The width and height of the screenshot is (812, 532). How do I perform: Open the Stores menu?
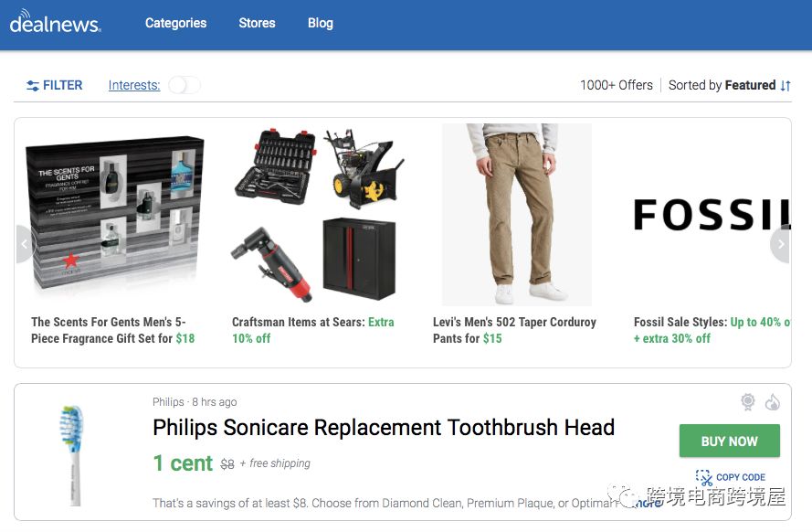pos(257,24)
